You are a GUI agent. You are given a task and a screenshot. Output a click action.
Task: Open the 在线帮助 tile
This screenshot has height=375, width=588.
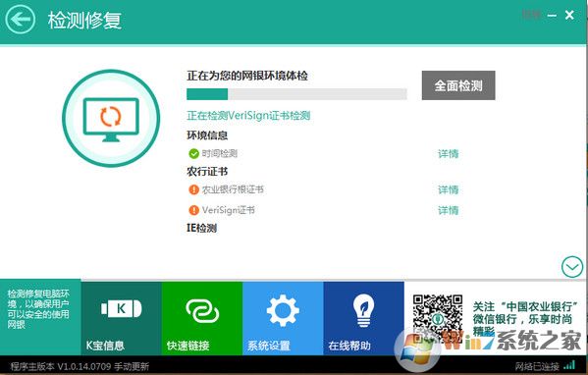tap(363, 318)
